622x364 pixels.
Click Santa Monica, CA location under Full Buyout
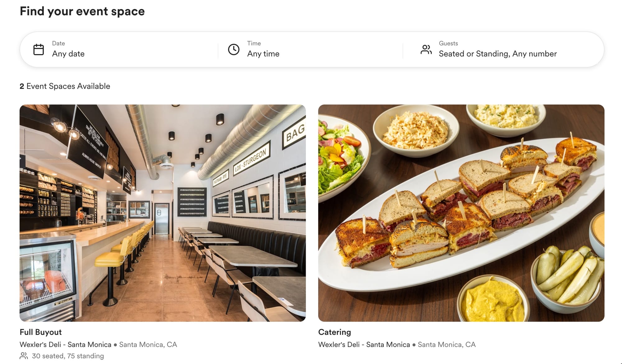[148, 344]
